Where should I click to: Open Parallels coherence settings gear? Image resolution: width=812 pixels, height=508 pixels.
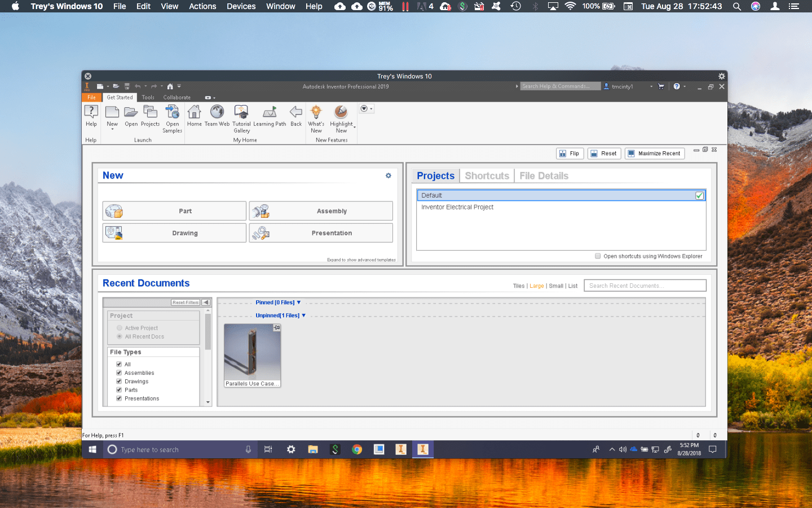[x=721, y=76]
